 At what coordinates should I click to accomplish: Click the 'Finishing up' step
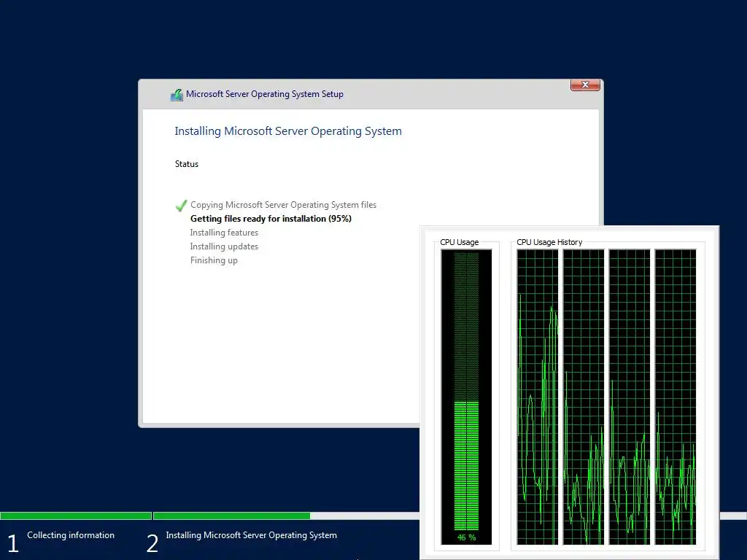click(214, 260)
